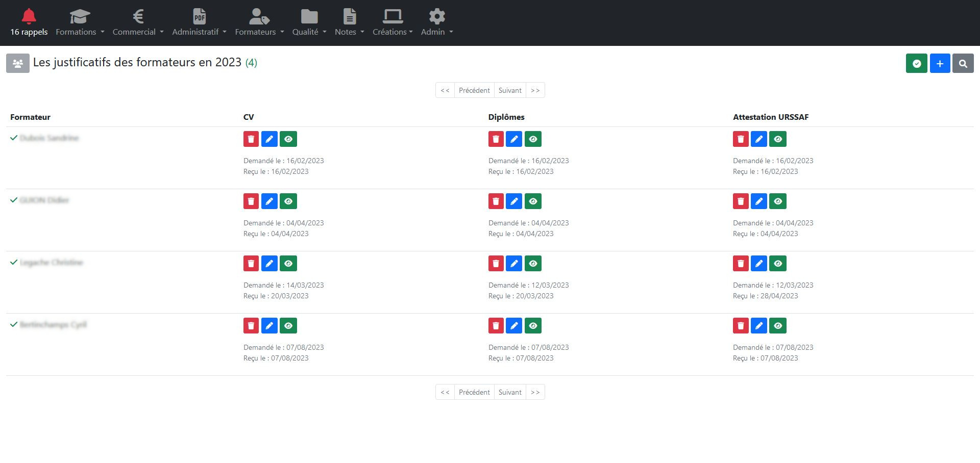Click the Formateur column header

[x=30, y=117]
